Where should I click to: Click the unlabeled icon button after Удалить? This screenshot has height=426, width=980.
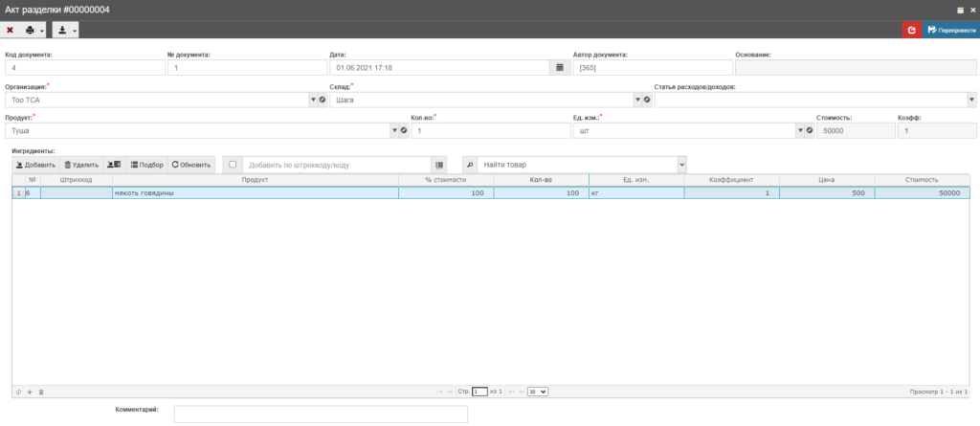[114, 165]
